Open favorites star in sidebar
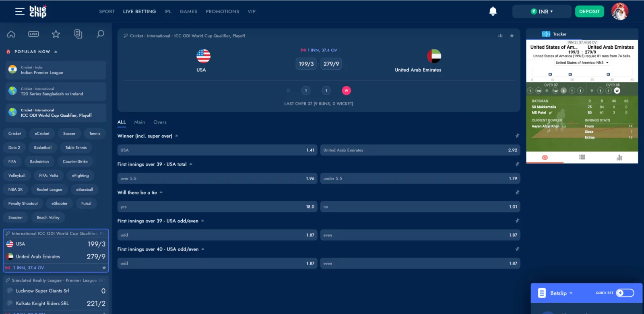The image size is (644, 314). click(x=56, y=34)
